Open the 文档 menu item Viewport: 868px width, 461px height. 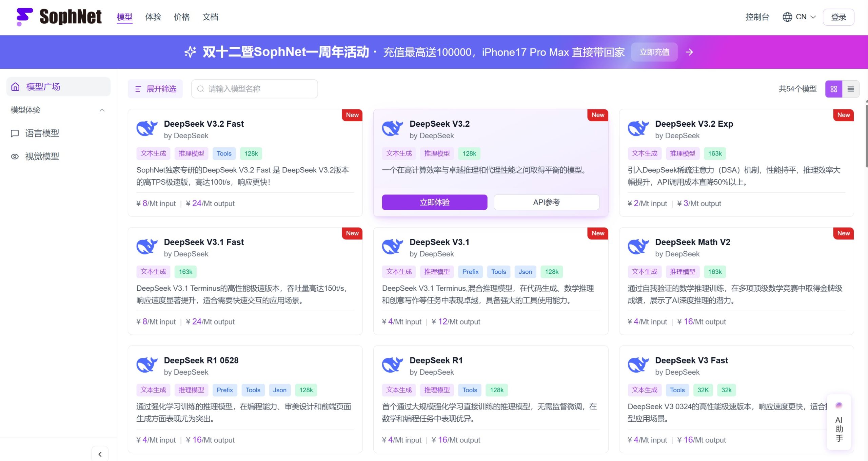tap(210, 17)
